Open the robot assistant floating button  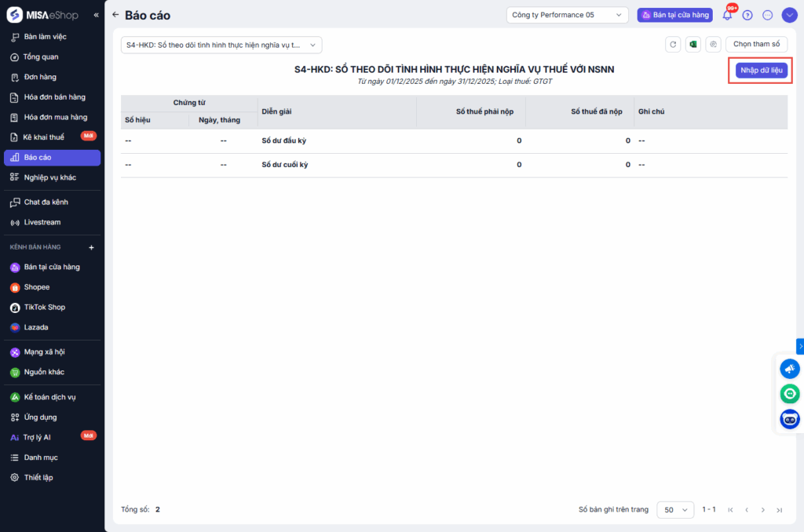[x=790, y=419]
